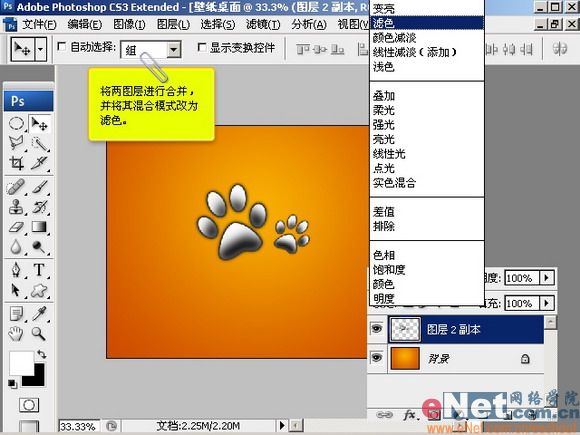Open the Move tool preset picker arrow

point(41,49)
